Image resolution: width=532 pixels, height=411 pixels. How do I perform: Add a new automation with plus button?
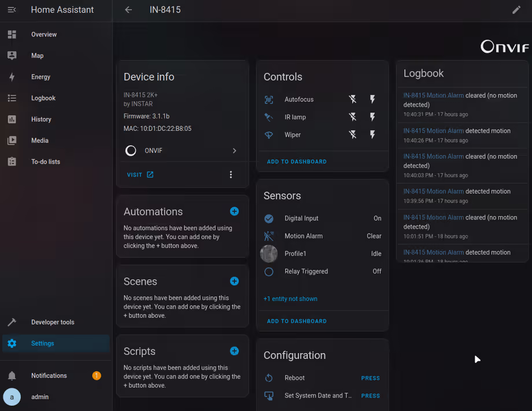(x=234, y=211)
